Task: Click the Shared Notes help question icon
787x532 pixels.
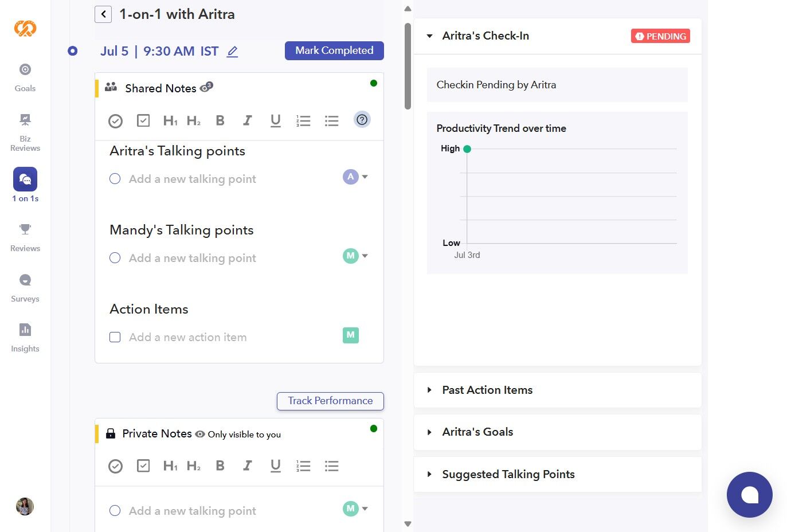Action: (x=362, y=120)
